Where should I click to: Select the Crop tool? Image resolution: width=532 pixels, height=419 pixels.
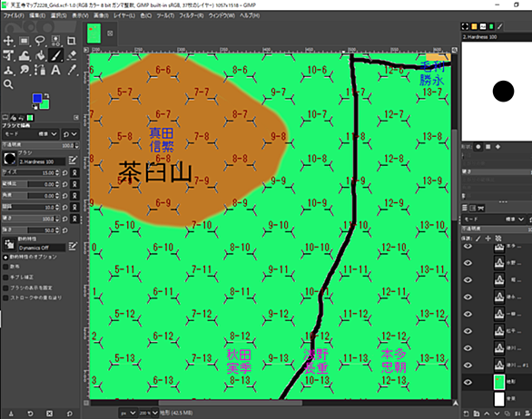pos(71,41)
